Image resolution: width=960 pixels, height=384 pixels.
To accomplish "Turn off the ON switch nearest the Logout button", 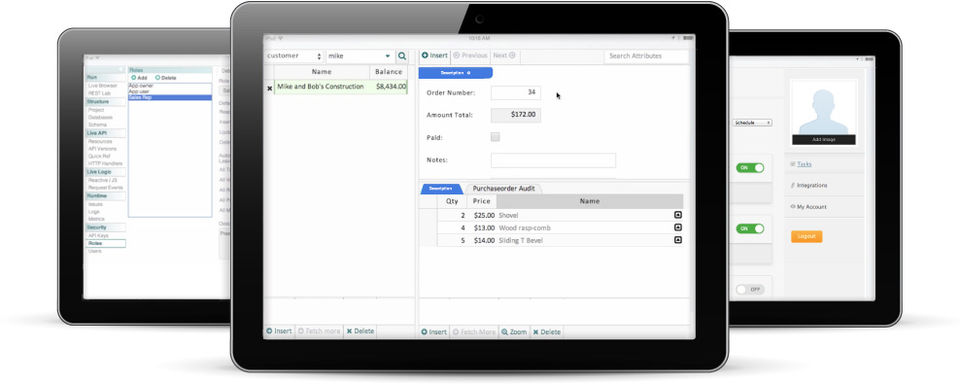I will click(750, 228).
